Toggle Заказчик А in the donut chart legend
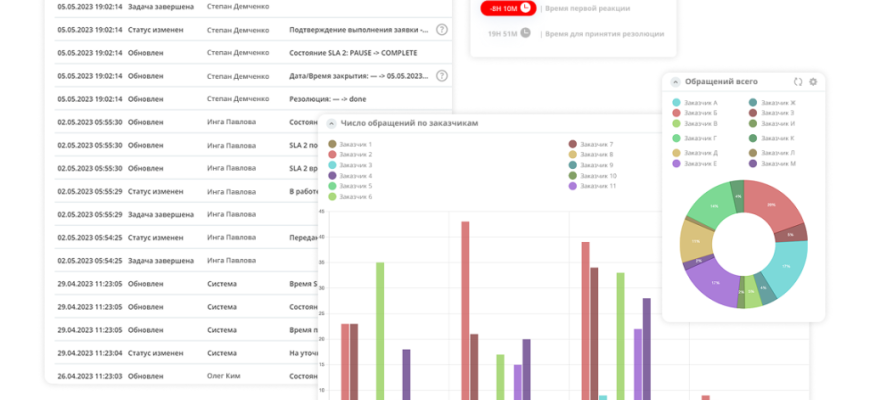Viewport: 870px width, 400px height. point(677,102)
